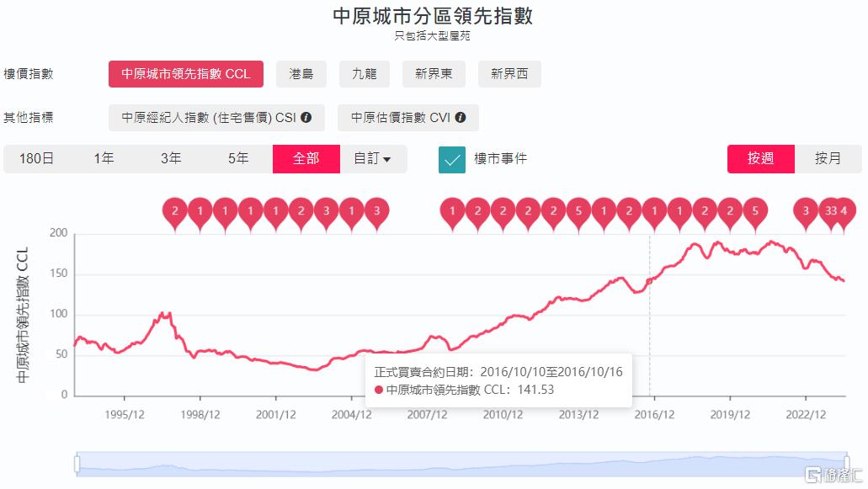Grab the right handle of range slider

click(847, 464)
